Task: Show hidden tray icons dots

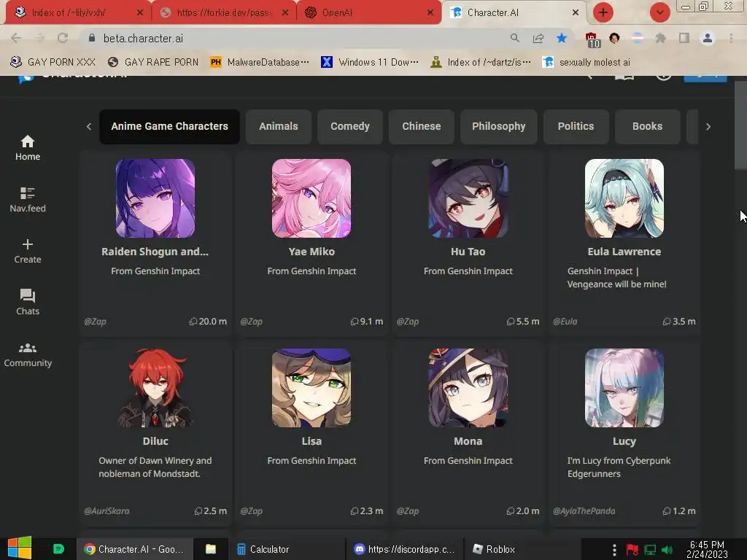Action: click(x=614, y=550)
